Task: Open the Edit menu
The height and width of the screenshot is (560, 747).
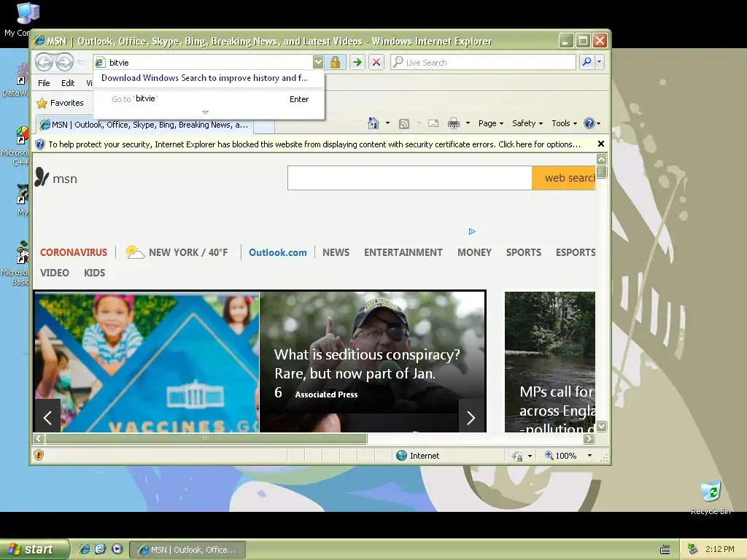Action: (x=68, y=83)
